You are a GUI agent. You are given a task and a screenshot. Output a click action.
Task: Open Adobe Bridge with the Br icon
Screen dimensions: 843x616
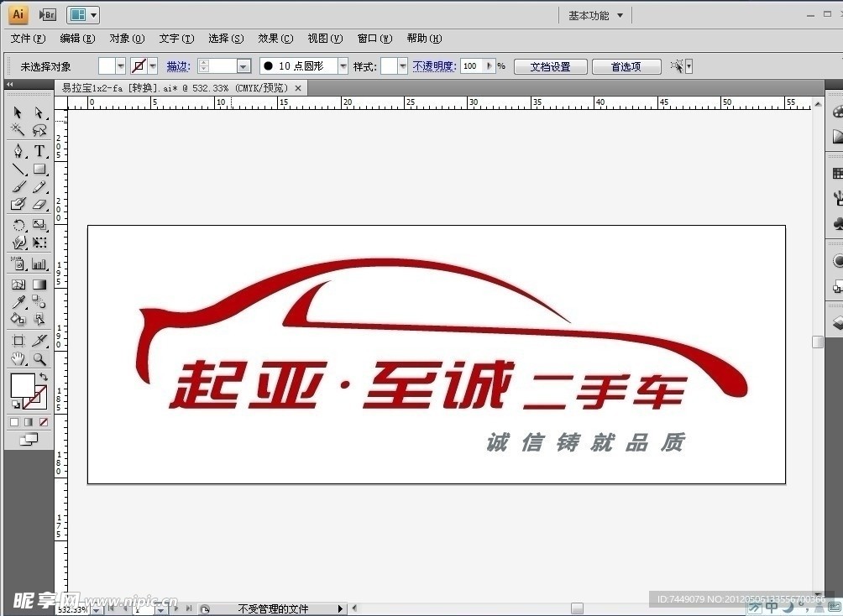48,14
